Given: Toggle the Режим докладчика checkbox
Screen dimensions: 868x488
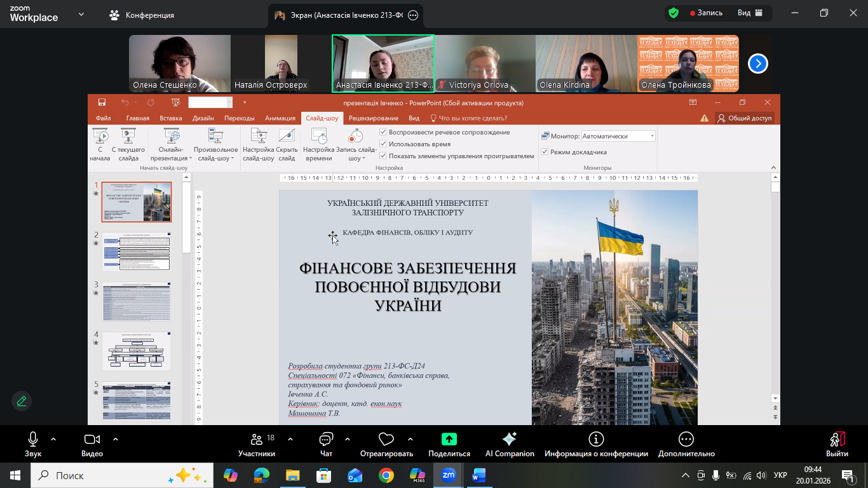Looking at the screenshot, I should 545,152.
